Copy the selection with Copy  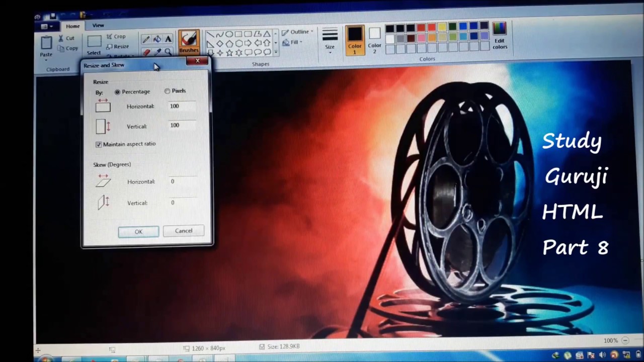point(67,48)
